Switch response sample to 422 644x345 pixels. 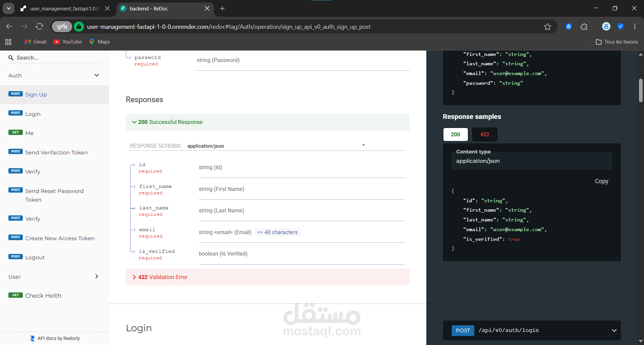[484, 134]
